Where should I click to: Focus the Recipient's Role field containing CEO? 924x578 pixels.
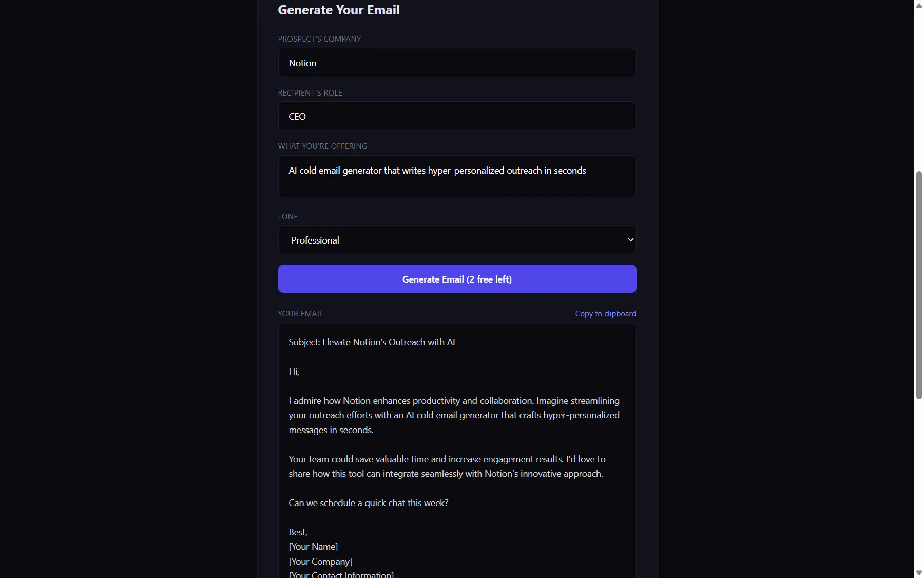tap(457, 116)
